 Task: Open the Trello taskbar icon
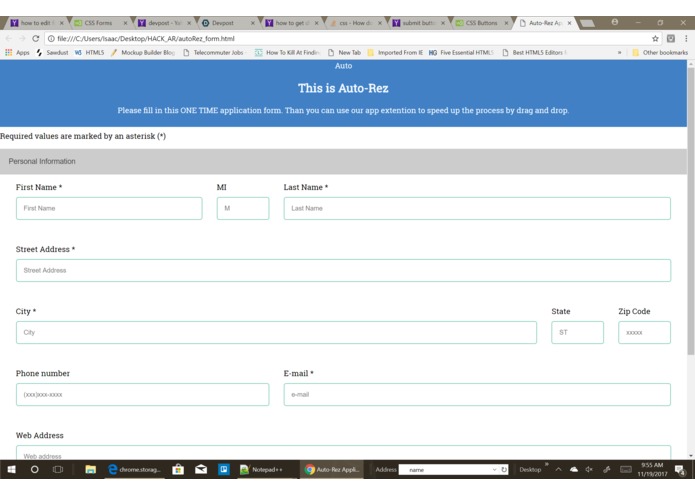[224, 470]
